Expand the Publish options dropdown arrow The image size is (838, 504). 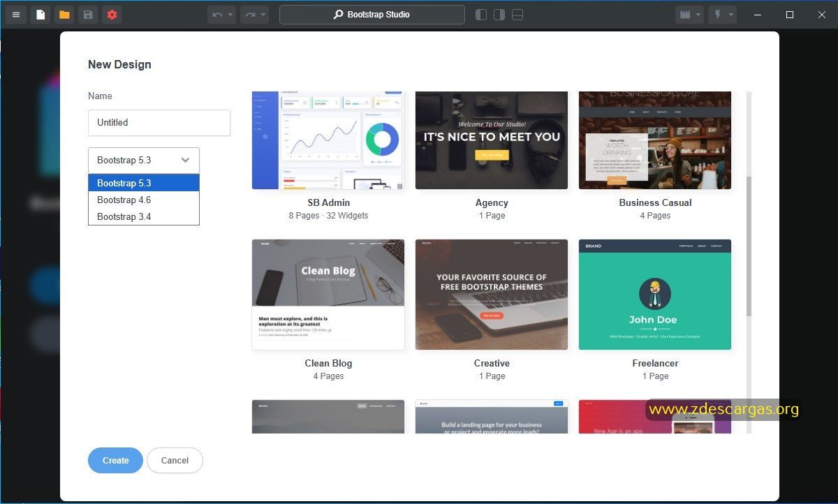point(730,15)
